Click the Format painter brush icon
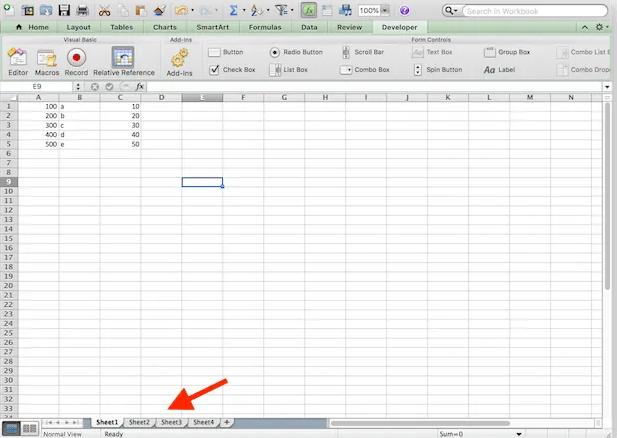The image size is (617, 438). (x=159, y=10)
